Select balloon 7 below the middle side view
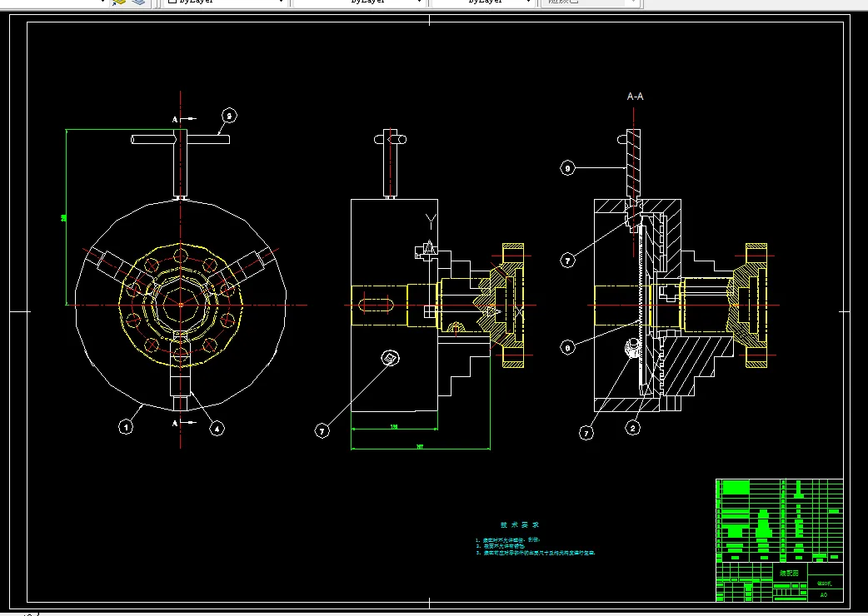868x616 pixels. point(322,430)
